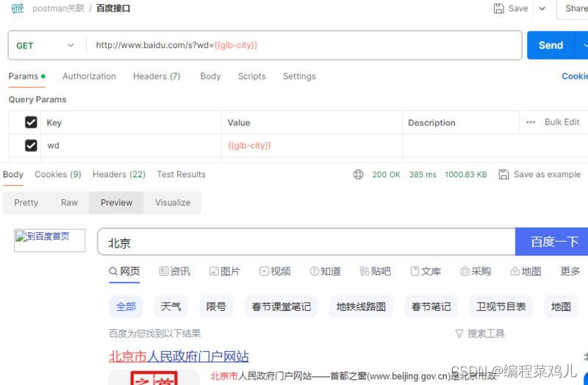Open 北京市人民政府门户网站 result link
This screenshot has width=588, height=385.
[x=179, y=356]
